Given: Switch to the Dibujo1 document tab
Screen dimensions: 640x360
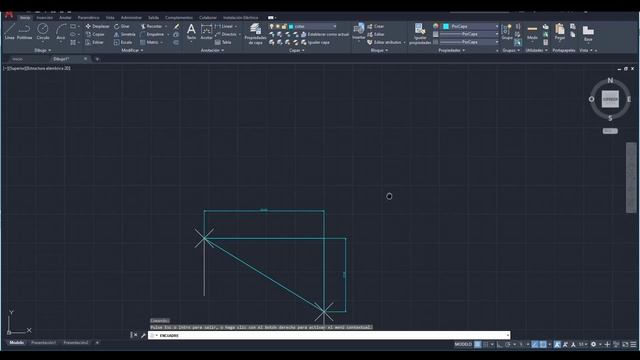Looking at the screenshot, I should (x=61, y=59).
